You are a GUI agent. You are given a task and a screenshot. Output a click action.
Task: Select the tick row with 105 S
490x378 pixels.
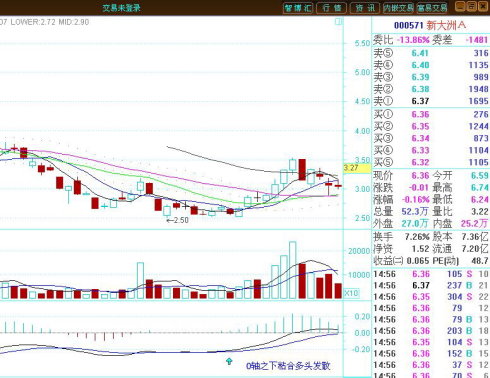pos(431,274)
